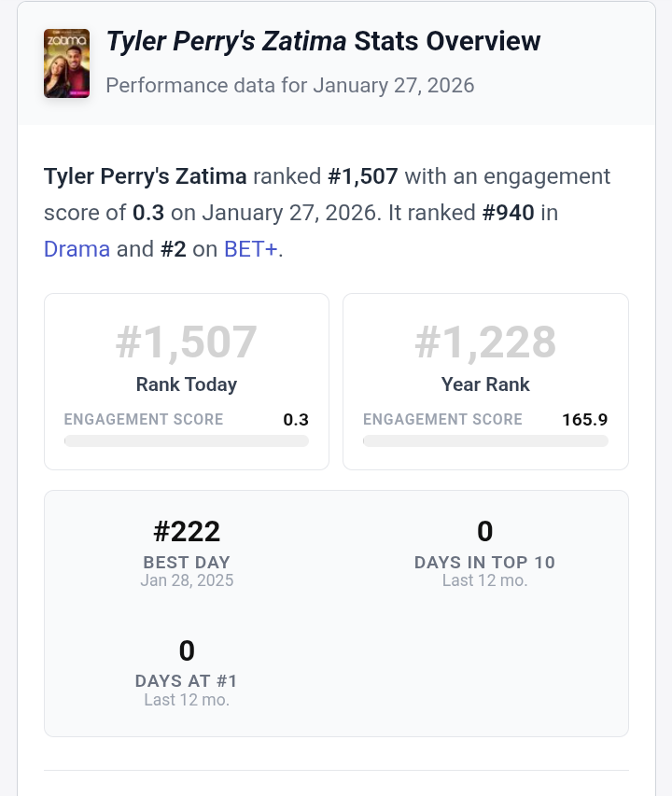Click the Days at #1 label
672x796 pixels.
[187, 682]
